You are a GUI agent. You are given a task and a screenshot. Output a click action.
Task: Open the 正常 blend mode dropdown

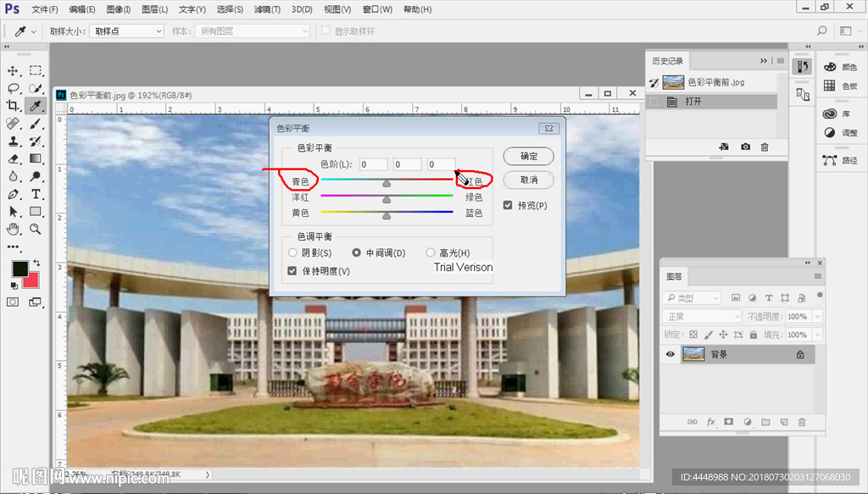coord(703,316)
